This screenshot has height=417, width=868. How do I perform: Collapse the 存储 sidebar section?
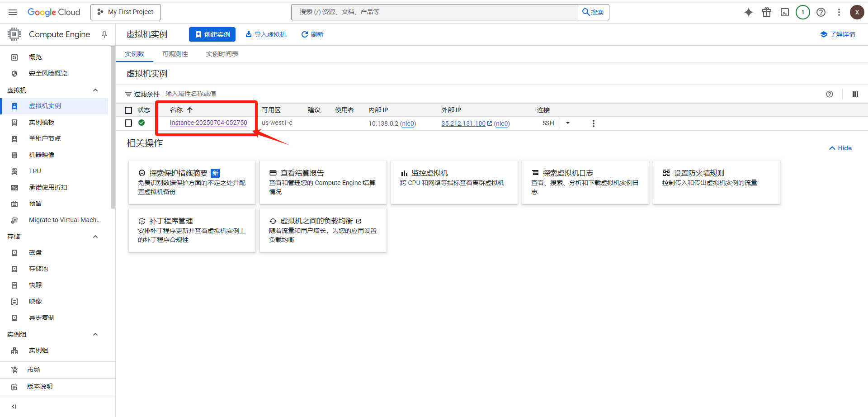pos(95,237)
